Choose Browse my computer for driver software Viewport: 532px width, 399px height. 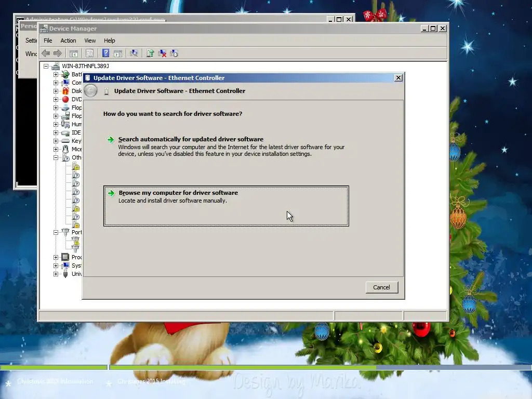[x=226, y=206]
